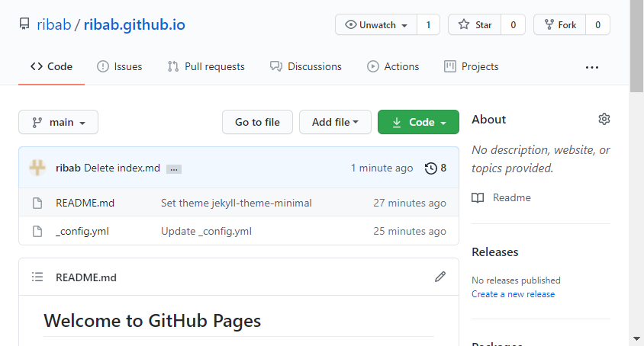
Task: Open the README.md file
Action: pos(85,203)
